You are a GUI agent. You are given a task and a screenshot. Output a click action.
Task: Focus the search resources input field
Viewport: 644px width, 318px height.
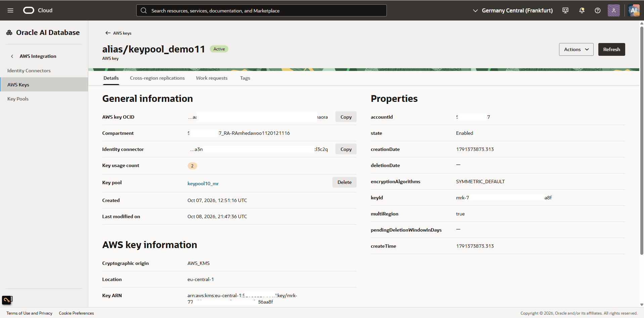261,10
